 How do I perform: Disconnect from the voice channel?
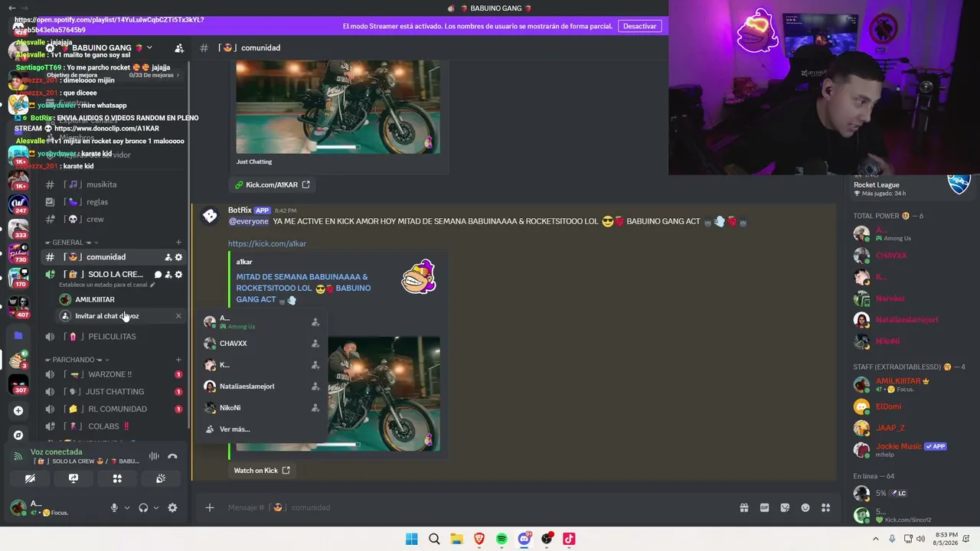point(172,457)
